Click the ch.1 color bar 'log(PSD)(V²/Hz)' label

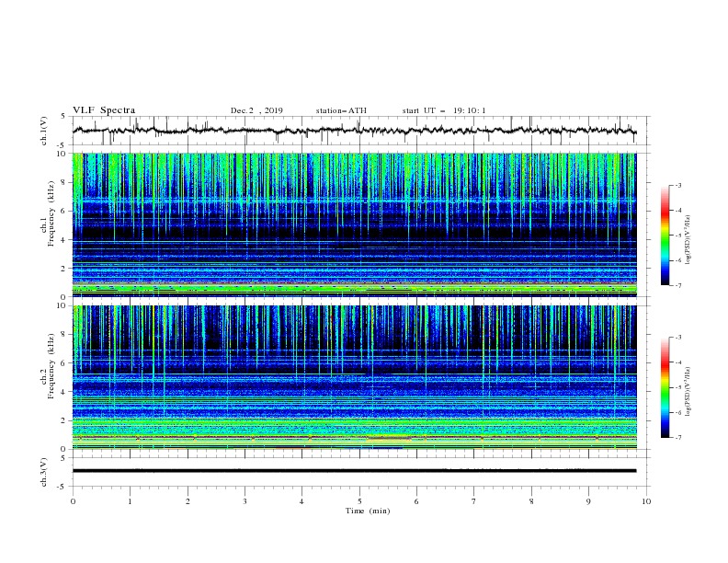pyautogui.click(x=688, y=240)
